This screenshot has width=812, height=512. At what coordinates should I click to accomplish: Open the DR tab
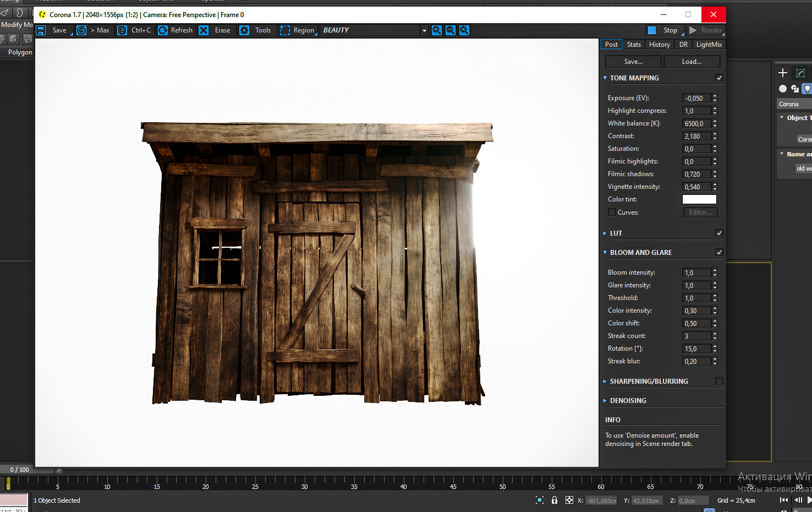683,45
